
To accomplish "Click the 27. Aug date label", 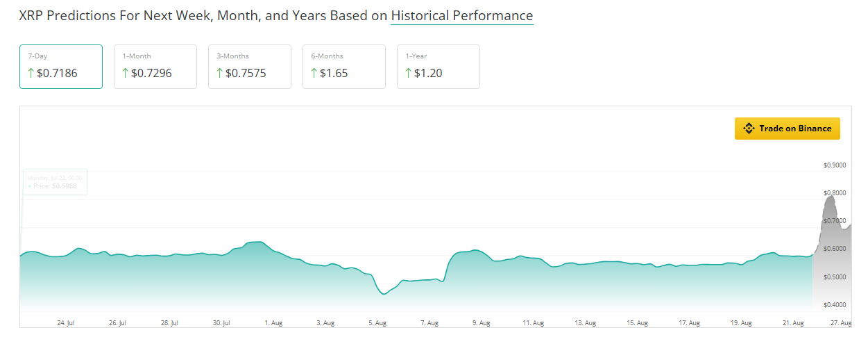I will (840, 323).
